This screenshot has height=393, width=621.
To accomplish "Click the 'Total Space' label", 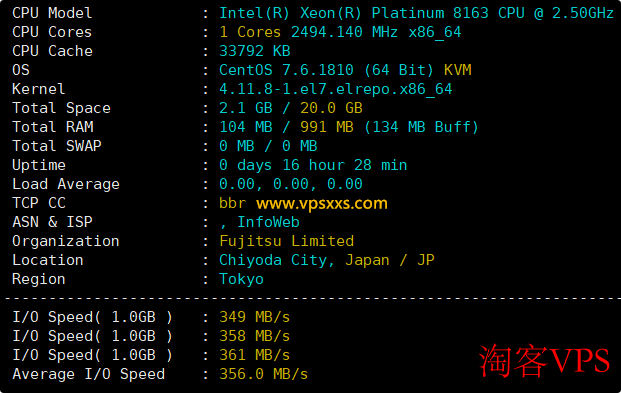I will [61, 108].
